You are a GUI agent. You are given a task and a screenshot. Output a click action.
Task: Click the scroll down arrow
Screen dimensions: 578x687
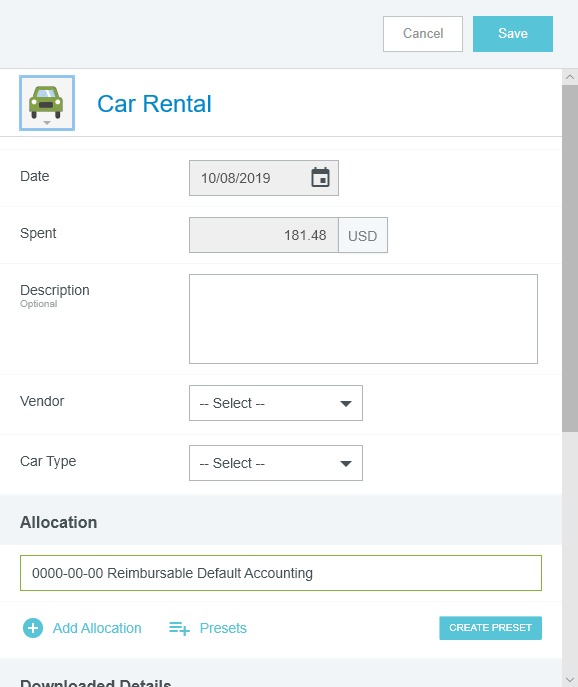(570, 680)
